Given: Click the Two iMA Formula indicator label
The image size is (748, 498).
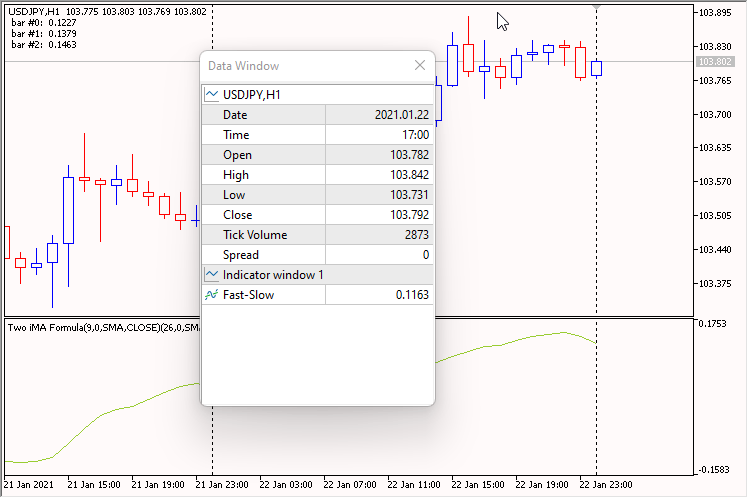Looking at the screenshot, I should click(104, 328).
